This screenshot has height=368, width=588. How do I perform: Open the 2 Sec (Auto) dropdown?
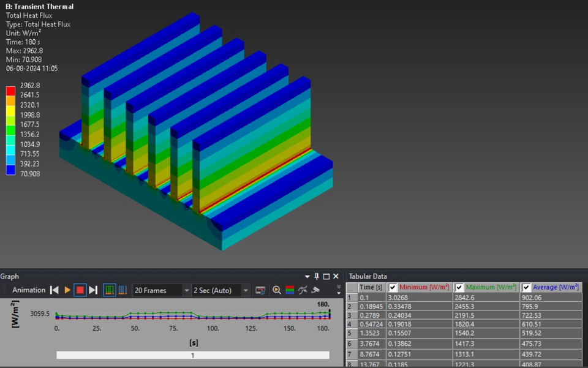click(246, 290)
